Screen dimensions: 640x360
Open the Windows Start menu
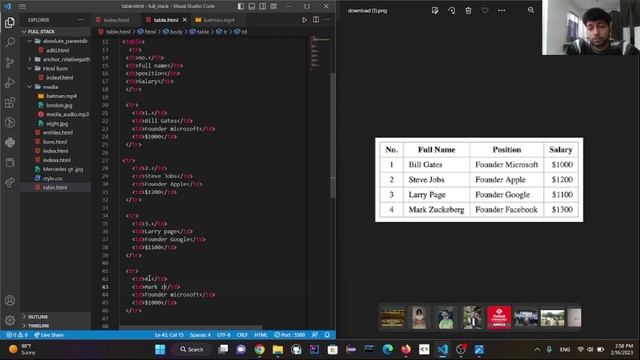(x=160, y=349)
